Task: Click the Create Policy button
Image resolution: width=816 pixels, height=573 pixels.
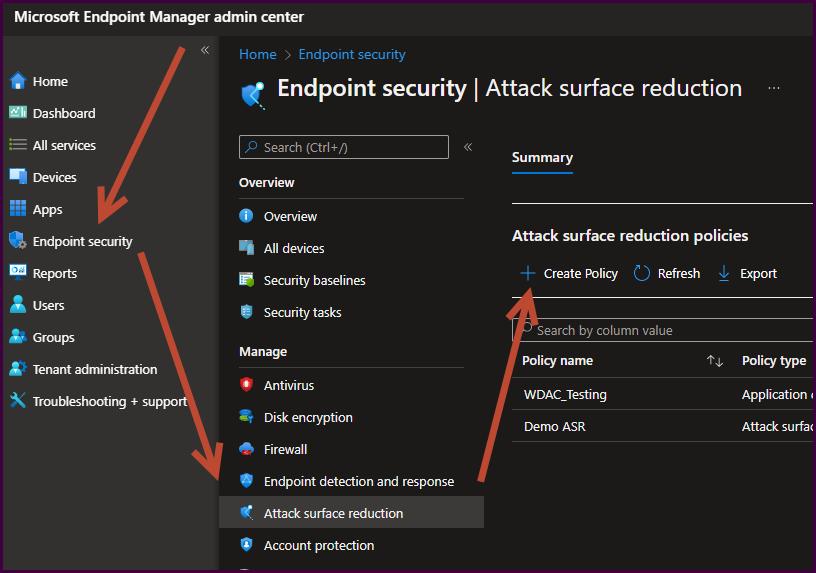Action: coord(568,273)
